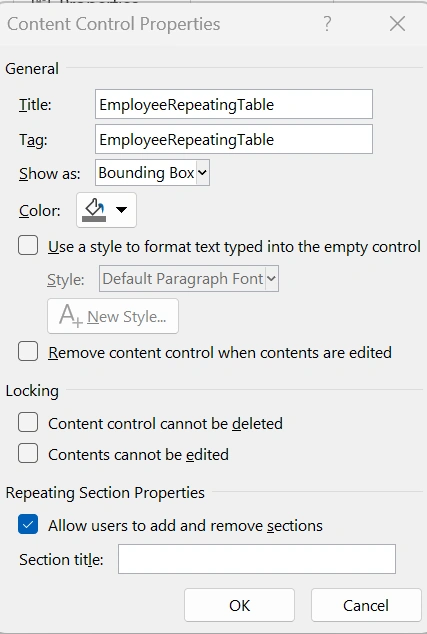The height and width of the screenshot is (634, 427).
Task: Enable Use a style to format text
Action: (x=28, y=246)
